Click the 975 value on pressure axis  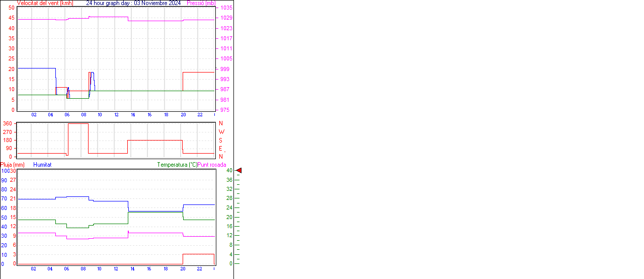coord(224,110)
